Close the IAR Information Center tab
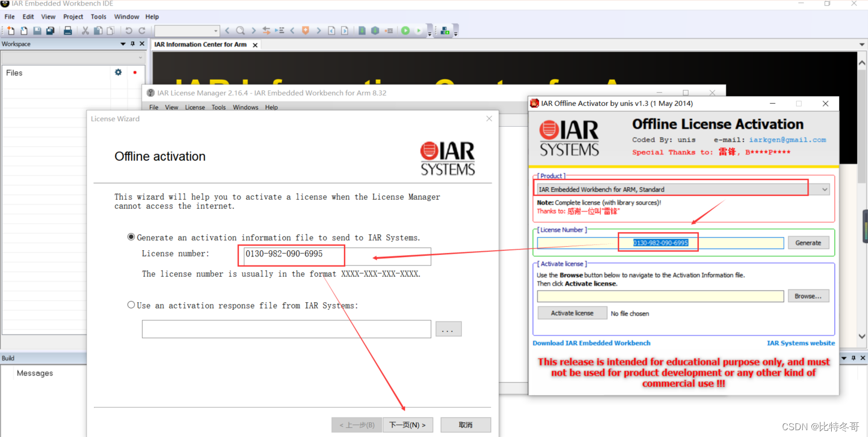Image resolution: width=868 pixels, height=437 pixels. [255, 45]
